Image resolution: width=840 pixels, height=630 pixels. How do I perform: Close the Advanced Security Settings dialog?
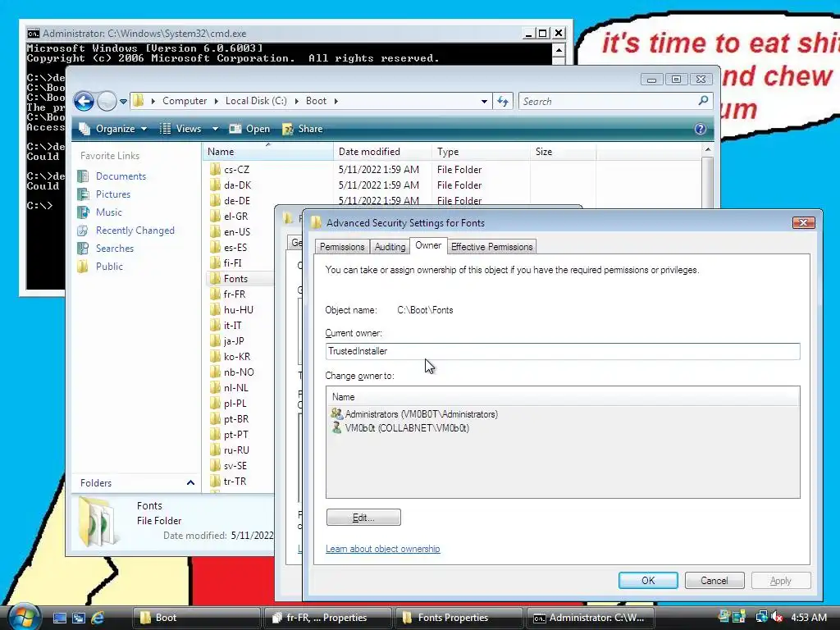[x=803, y=222]
